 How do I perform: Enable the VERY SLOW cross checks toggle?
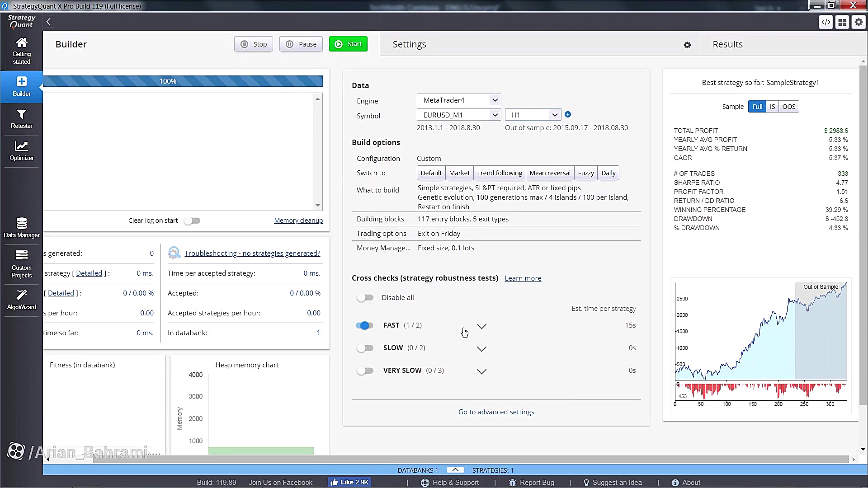point(365,371)
